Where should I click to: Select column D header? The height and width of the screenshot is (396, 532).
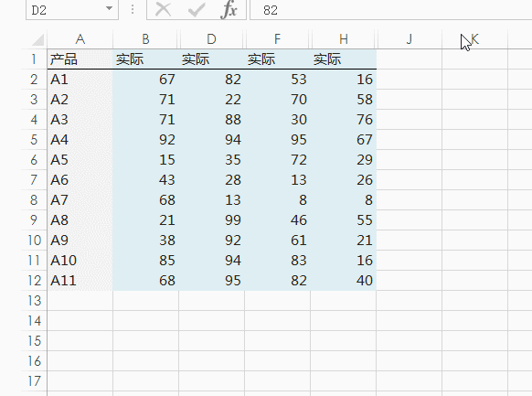tap(211, 39)
